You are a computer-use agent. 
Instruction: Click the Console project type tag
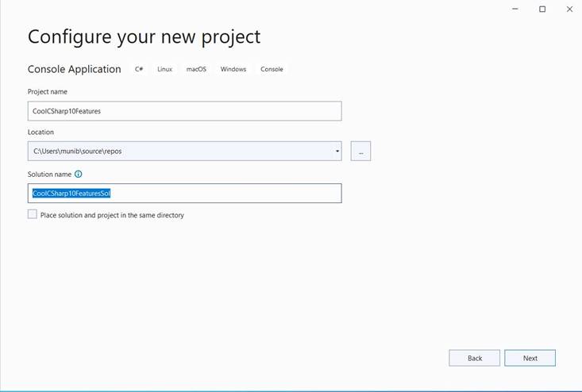click(x=272, y=69)
